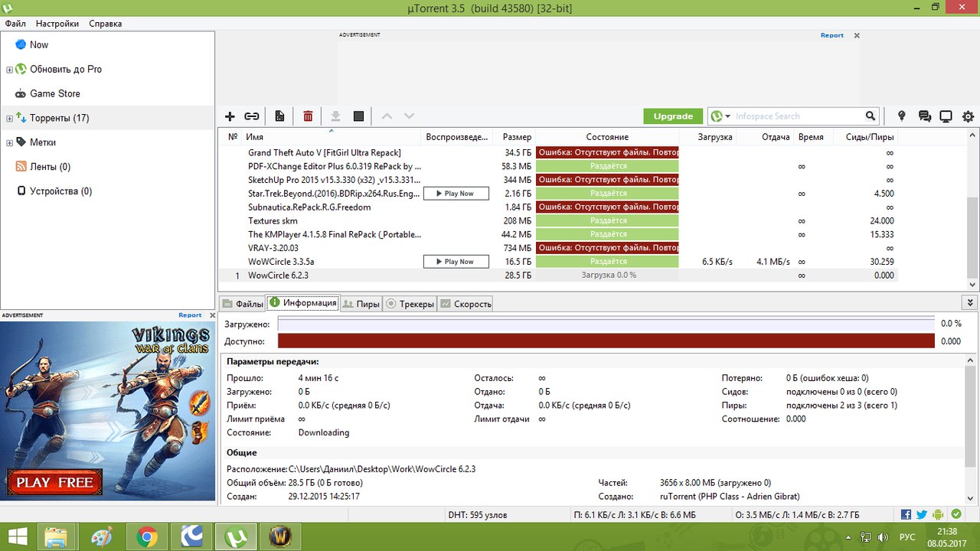Click the Add Torrent plus icon
Screen dimensions: 980x551
(x=230, y=116)
